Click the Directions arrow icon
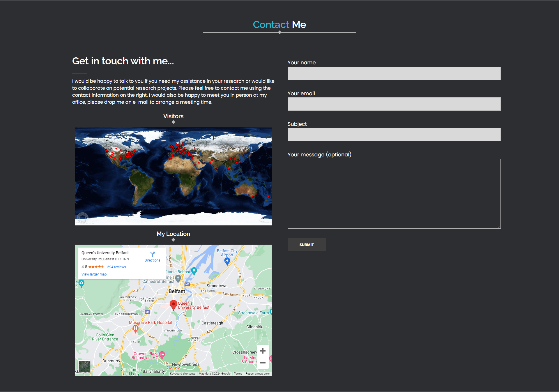559x392 pixels. click(x=153, y=254)
